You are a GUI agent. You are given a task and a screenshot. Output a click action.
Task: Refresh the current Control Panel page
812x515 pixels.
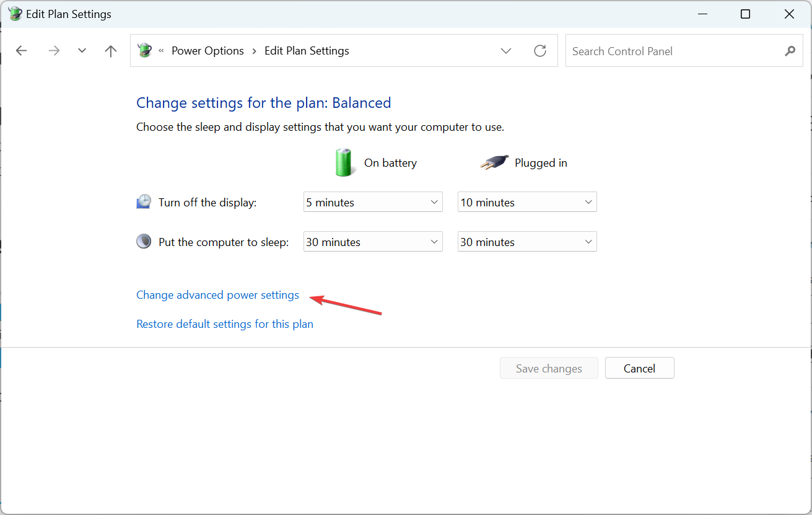[x=539, y=50]
